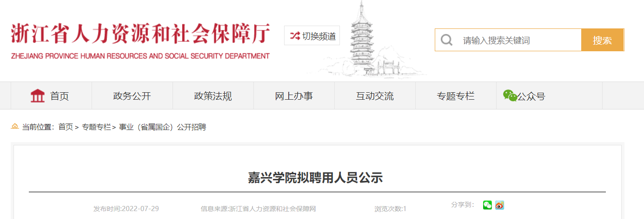The width and height of the screenshot is (644, 219).
Task: Click the small house icon before 当前位置
Action: pyautogui.click(x=15, y=126)
